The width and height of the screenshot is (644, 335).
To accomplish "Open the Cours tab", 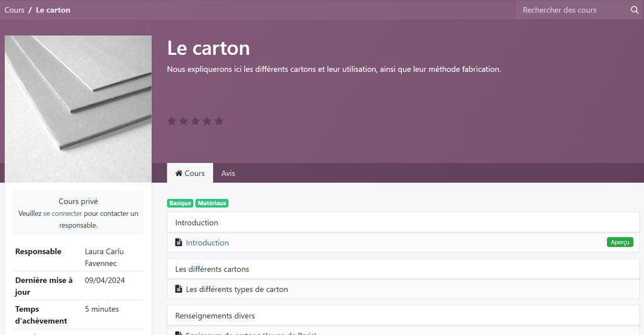I will tap(190, 173).
